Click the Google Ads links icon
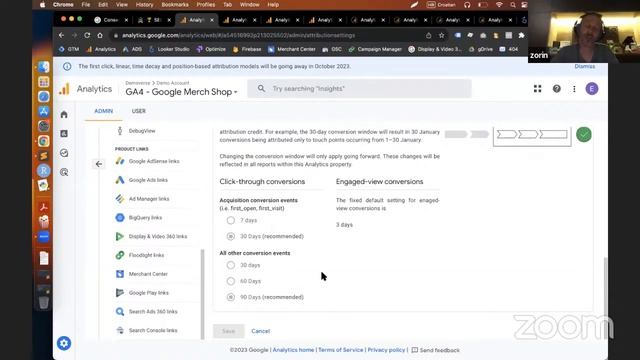 (x=120, y=180)
